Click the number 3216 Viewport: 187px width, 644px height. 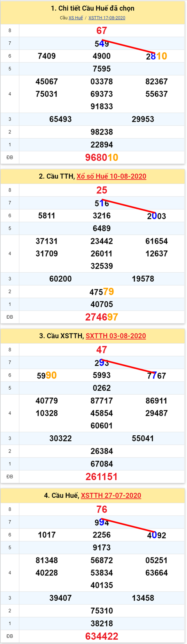102,216
